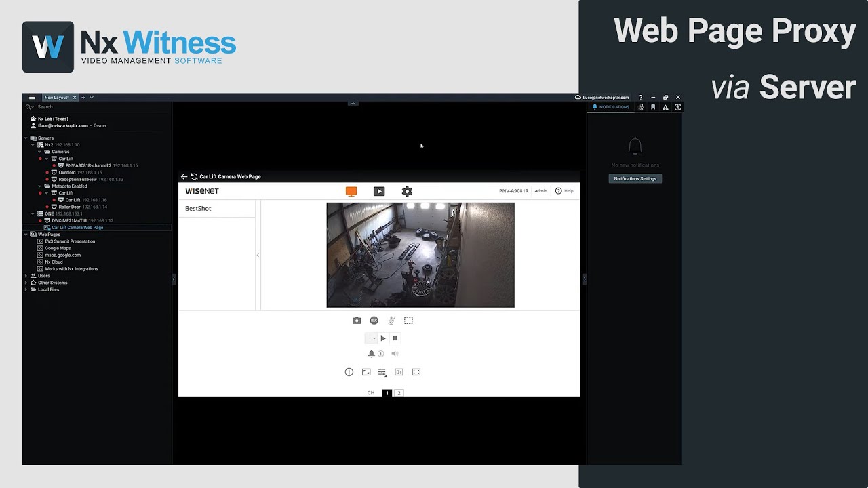
Task: Open the Nx Witness main hamburger menu
Action: click(32, 98)
